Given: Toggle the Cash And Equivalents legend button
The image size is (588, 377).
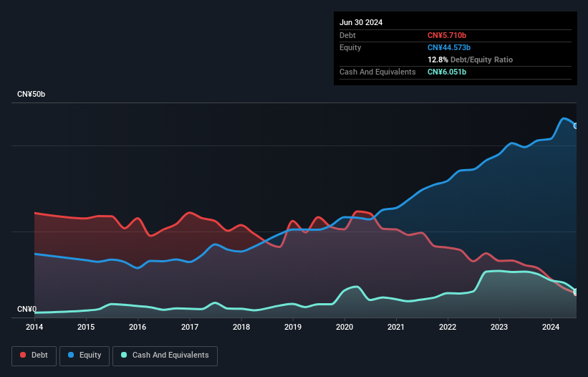Looking at the screenshot, I should pos(165,355).
